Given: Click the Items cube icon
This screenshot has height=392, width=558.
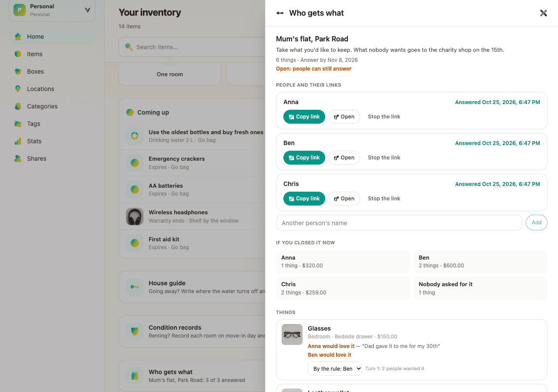Looking at the screenshot, I should [18, 54].
